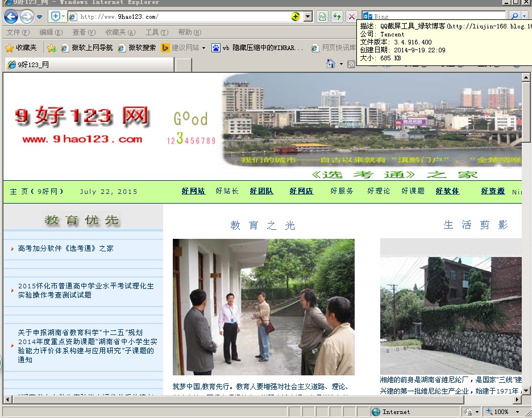Click the compatibility view icon
532x418 pixels.
click(322, 16)
